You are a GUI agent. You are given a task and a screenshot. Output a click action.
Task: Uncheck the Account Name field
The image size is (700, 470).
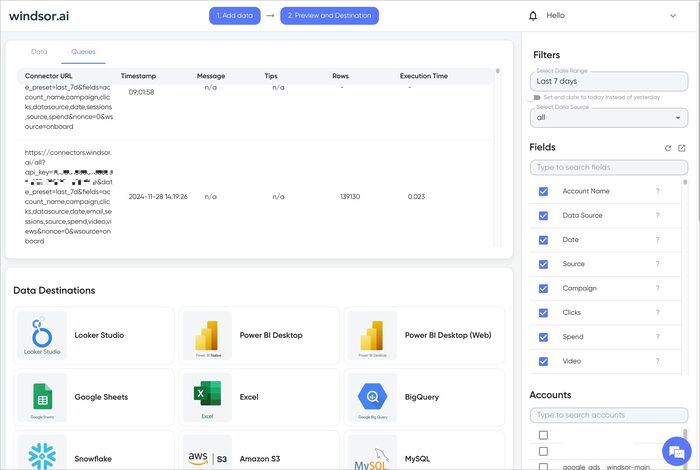click(543, 191)
